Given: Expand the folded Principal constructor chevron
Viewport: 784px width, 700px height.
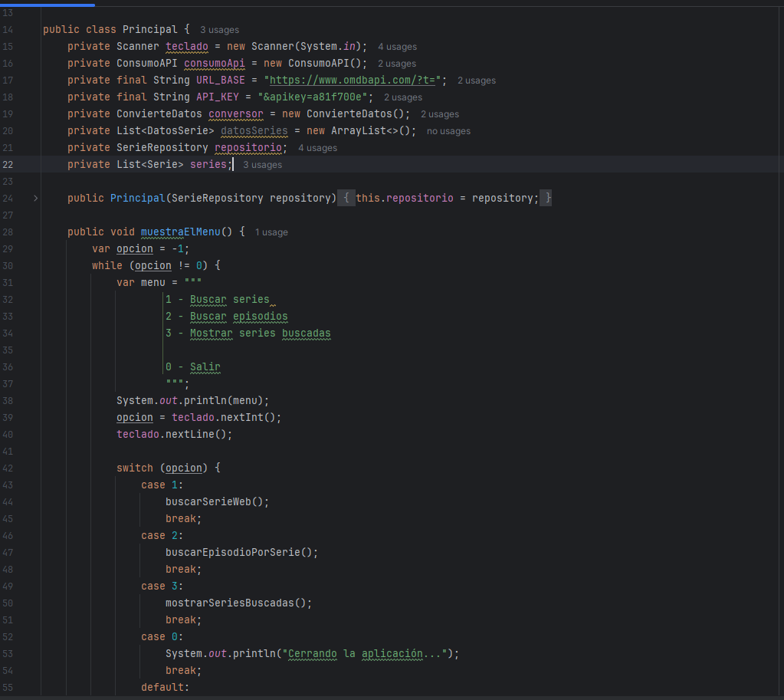Looking at the screenshot, I should coord(35,198).
